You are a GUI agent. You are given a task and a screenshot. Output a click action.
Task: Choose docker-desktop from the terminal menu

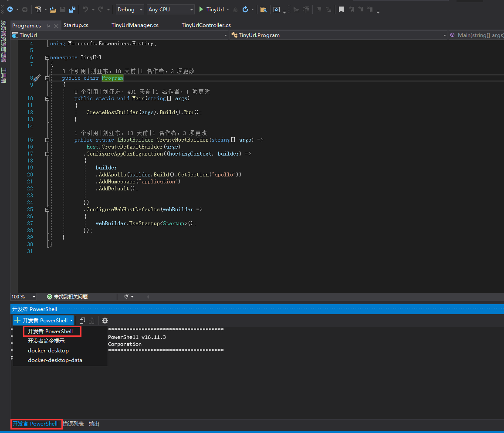48,350
